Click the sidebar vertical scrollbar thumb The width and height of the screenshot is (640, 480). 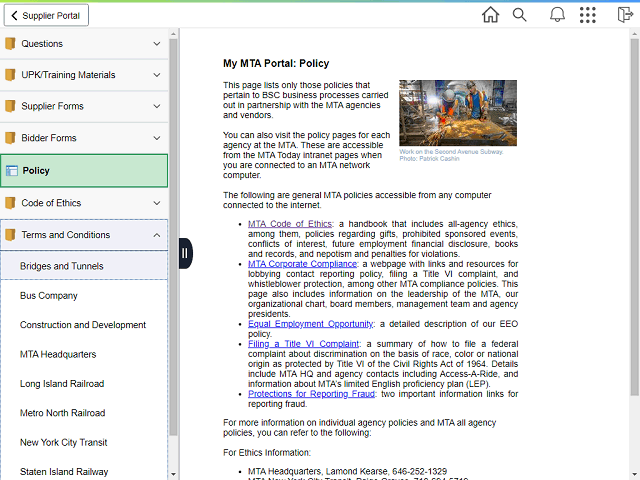pyautogui.click(x=173, y=237)
